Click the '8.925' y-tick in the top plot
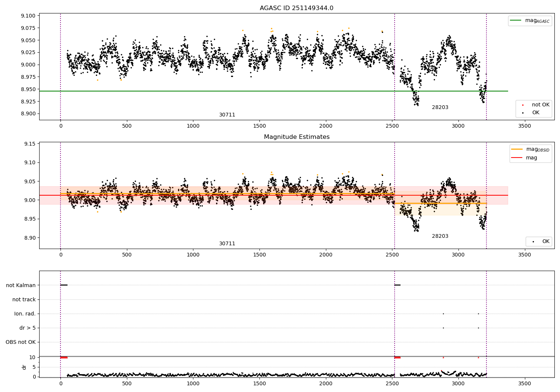 click(x=28, y=102)
